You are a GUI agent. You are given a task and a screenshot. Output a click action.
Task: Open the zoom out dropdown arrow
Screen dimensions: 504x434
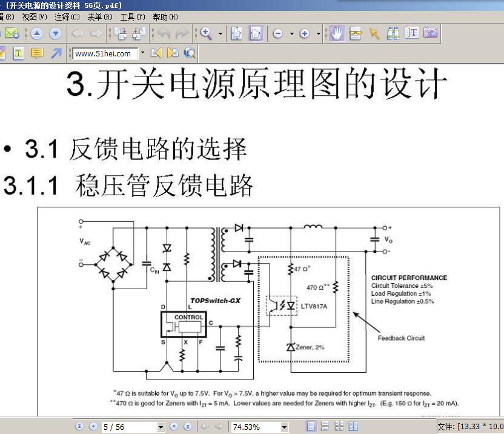[292, 33]
